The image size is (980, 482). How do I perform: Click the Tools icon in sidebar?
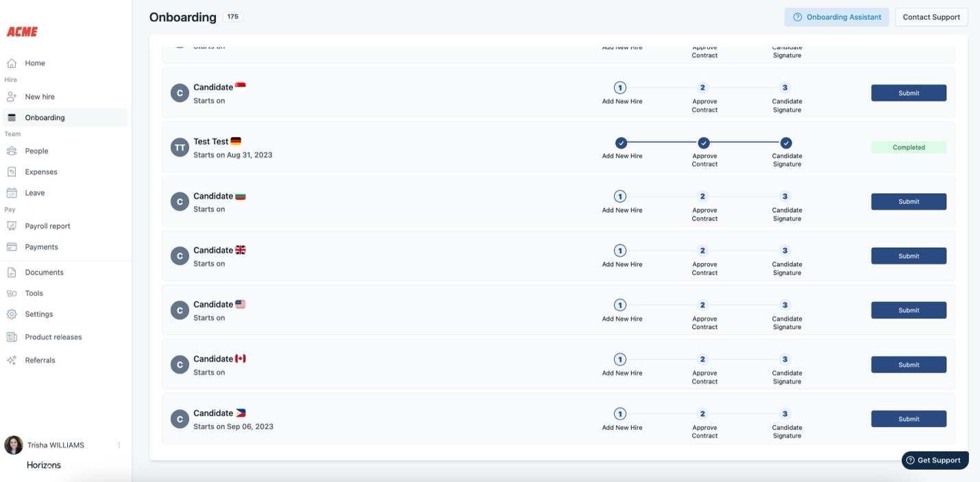point(12,293)
